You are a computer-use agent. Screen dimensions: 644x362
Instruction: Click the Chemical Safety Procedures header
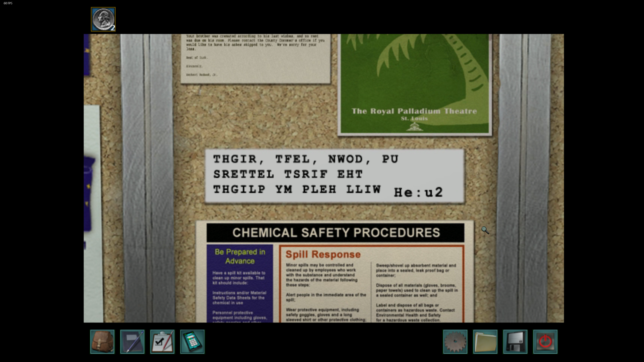pos(335,233)
